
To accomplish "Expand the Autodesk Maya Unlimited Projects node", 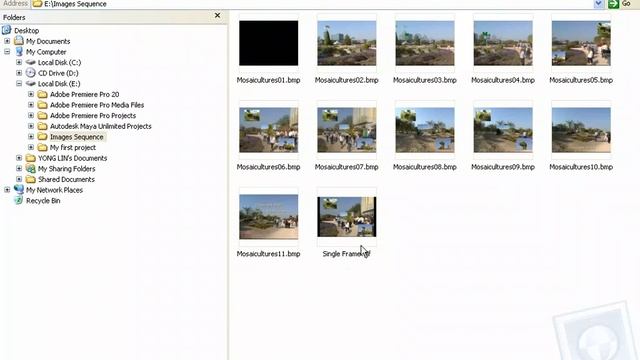I will (x=31, y=126).
